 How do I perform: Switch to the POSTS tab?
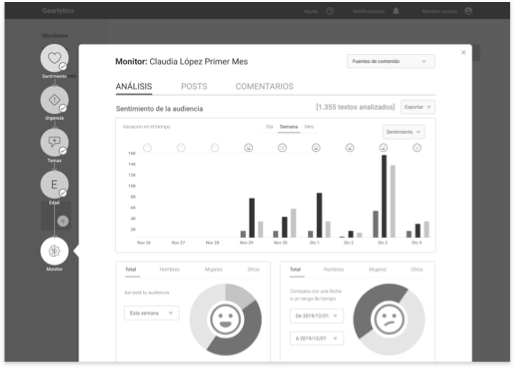tap(194, 87)
